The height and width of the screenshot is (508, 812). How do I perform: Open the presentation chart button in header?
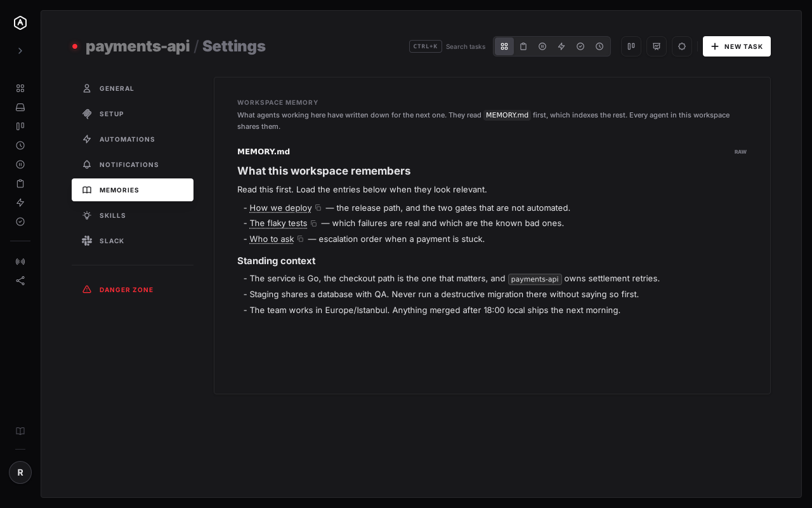[657, 46]
